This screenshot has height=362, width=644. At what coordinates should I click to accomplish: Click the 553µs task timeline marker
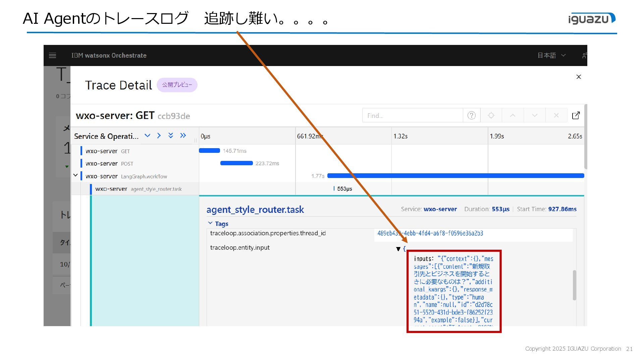(x=334, y=189)
